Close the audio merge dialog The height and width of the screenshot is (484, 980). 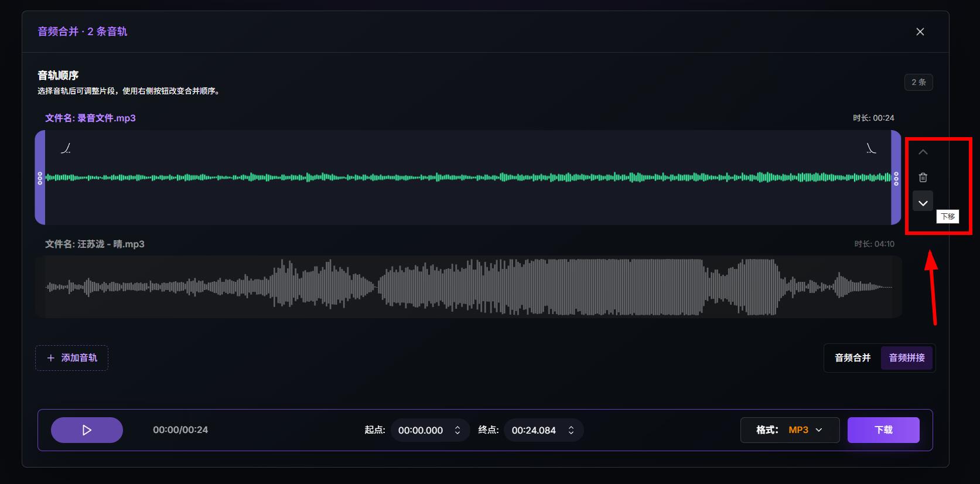920,32
